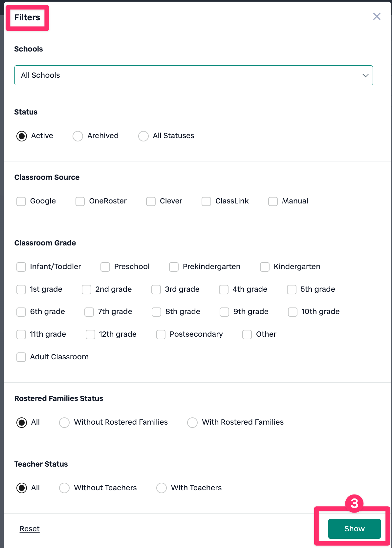Enable the Manual classroom source filter
392x548 pixels.
273,201
